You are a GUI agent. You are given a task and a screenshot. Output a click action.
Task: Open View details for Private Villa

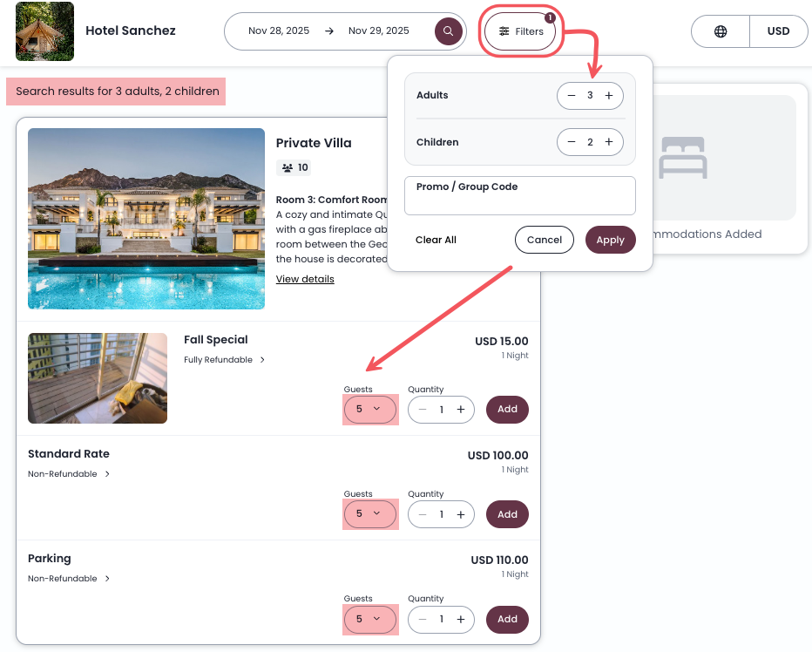[x=305, y=278]
